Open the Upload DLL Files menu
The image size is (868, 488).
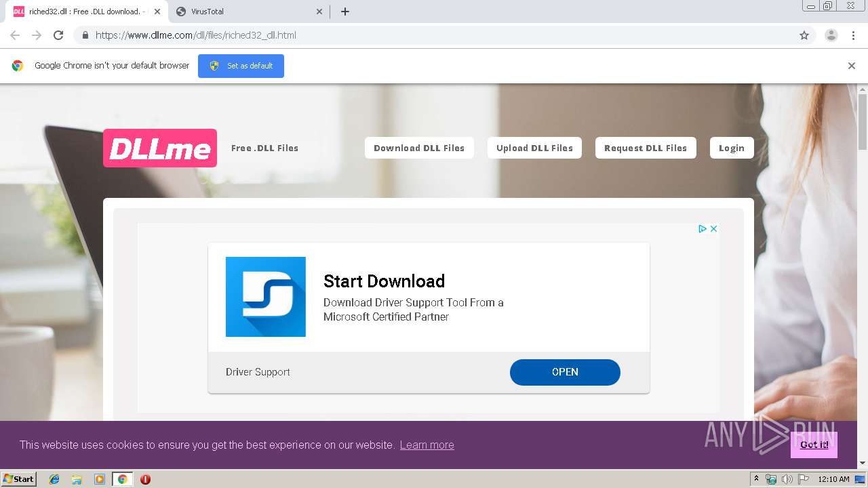534,148
